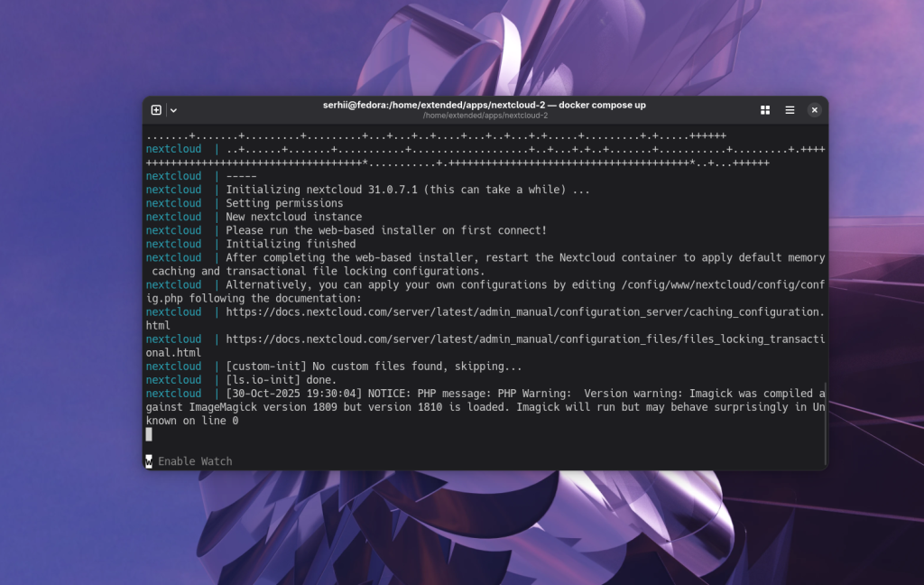Viewport: 924px width, 585px height.
Task: Toggle the Enable Watch option
Action: [x=195, y=461]
